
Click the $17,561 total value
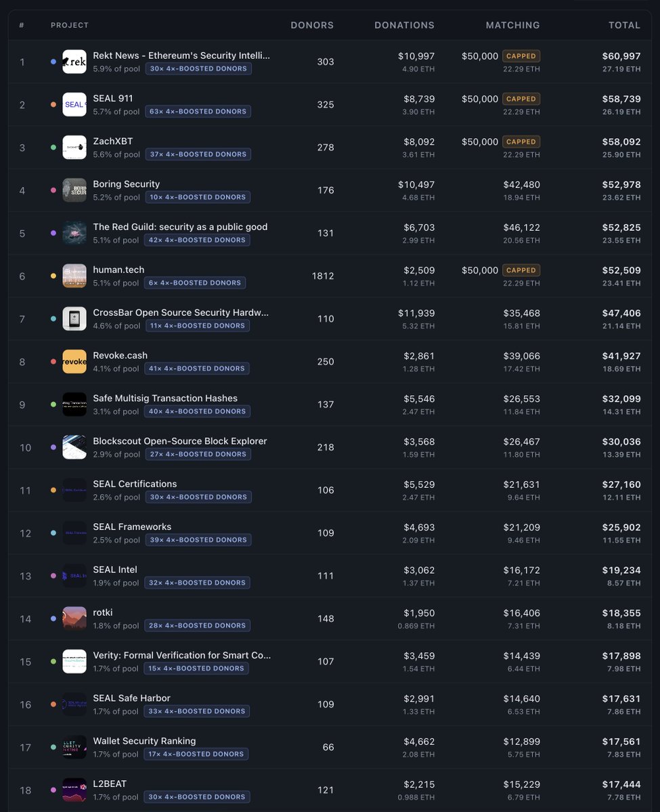[x=621, y=742]
